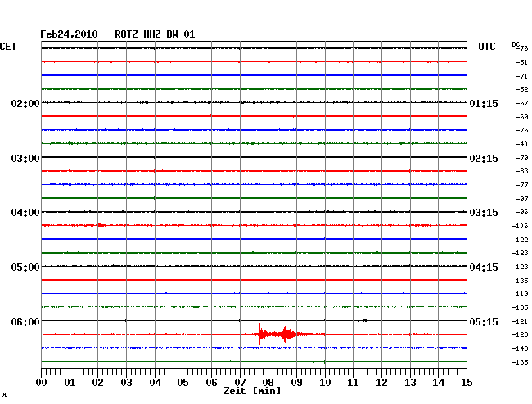This screenshot has height=404, width=532.
Task: Click the DC offset value -69
Action: [x=522, y=117]
